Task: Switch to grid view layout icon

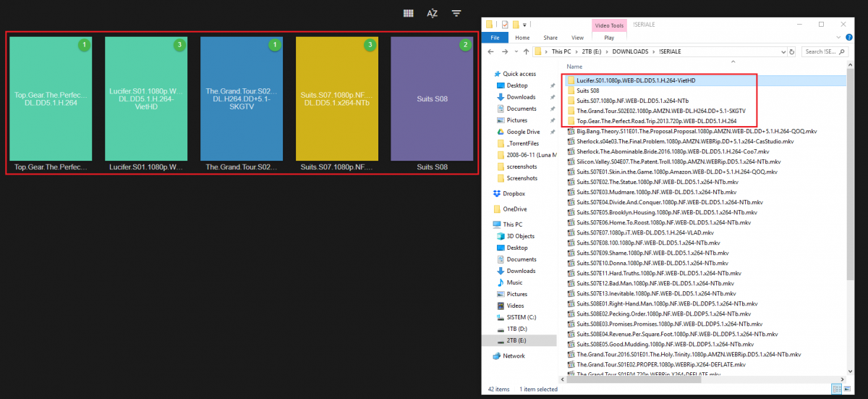Action: point(409,13)
